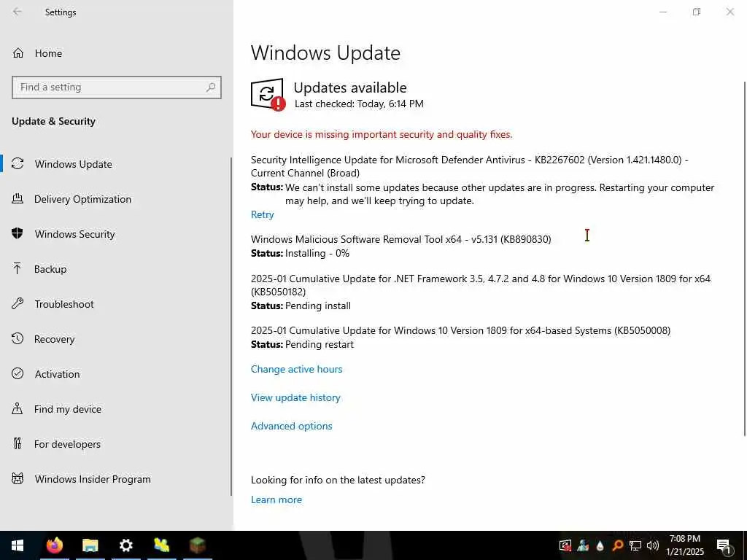Open File Explorer from the taskbar

90,545
